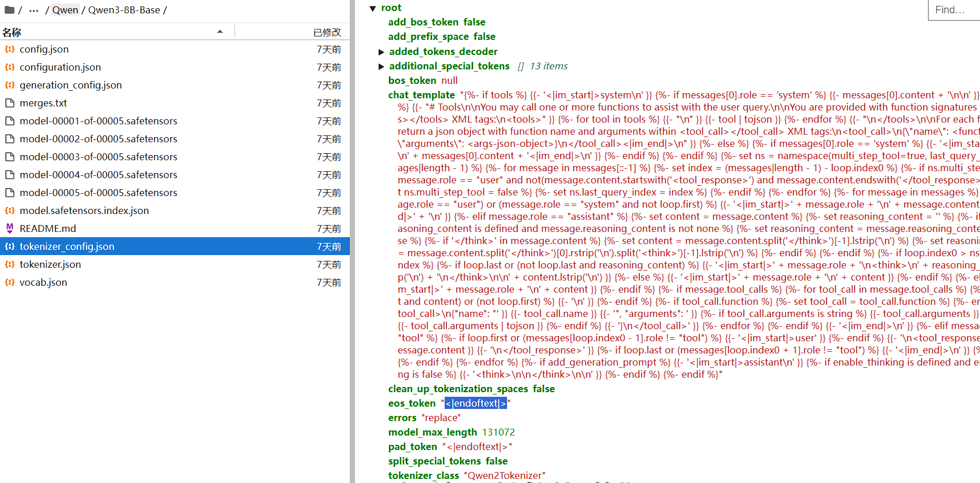This screenshot has width=980, height=483.
Task: Click the file icon of model-00003-of-00005.safetensors
Action: [x=10, y=157]
